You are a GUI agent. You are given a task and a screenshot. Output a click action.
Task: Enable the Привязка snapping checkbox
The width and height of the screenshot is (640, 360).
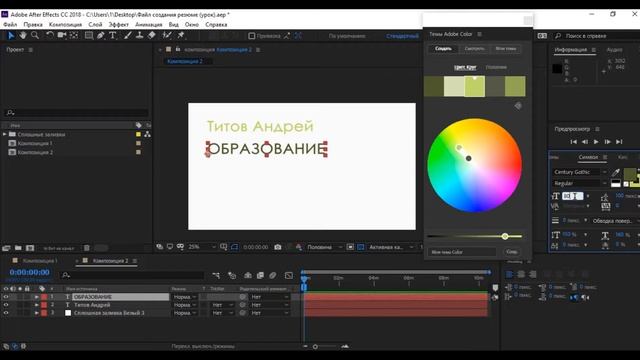252,36
